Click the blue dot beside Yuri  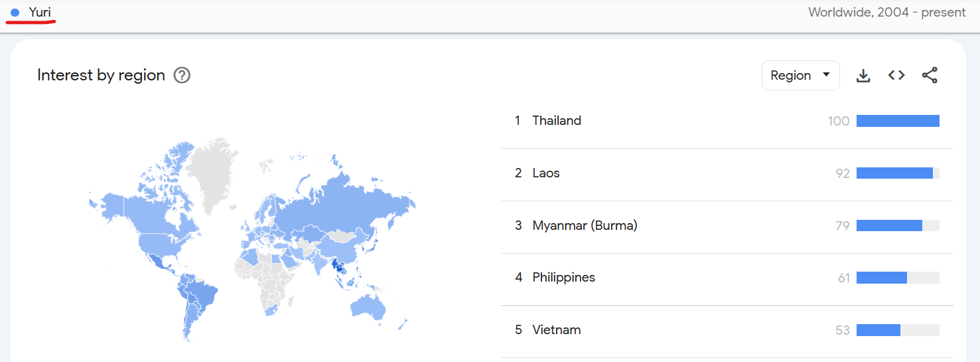pos(15,13)
